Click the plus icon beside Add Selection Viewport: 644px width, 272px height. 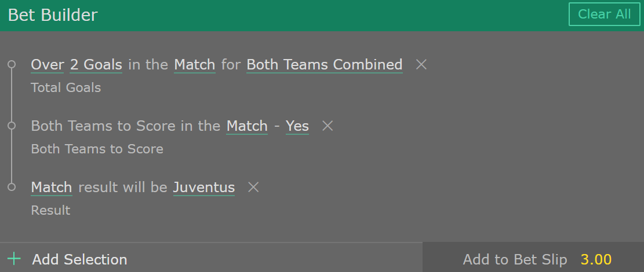pyautogui.click(x=14, y=259)
